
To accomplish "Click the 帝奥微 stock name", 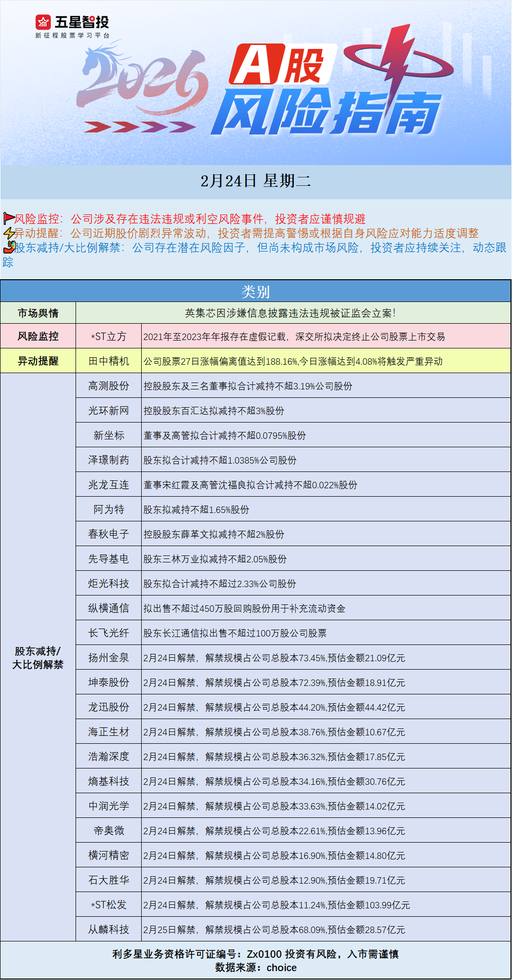I will pyautogui.click(x=109, y=831).
